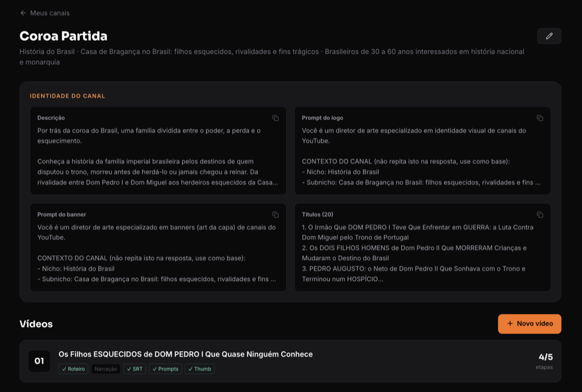
Task: Open video 01 Os Filhos ESQUECIDOS
Action: [290, 361]
